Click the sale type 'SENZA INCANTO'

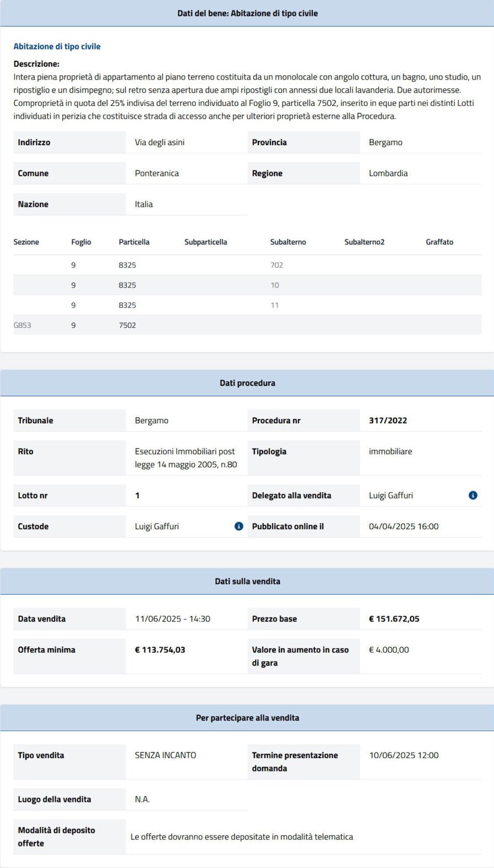tap(166, 755)
